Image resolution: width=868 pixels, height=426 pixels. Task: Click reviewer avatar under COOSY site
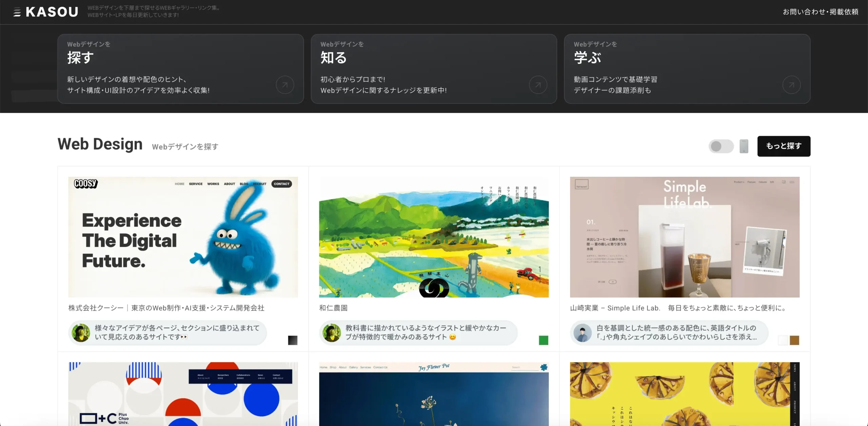click(x=81, y=333)
